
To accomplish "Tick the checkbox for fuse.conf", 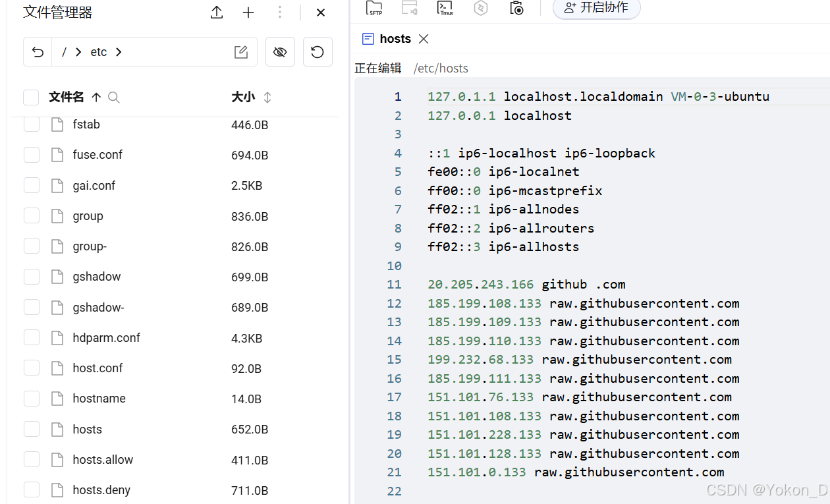I will click(32, 155).
